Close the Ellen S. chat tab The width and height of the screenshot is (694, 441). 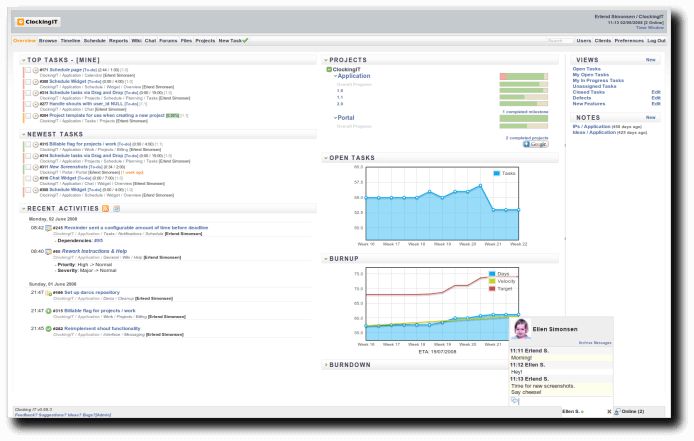coord(609,412)
